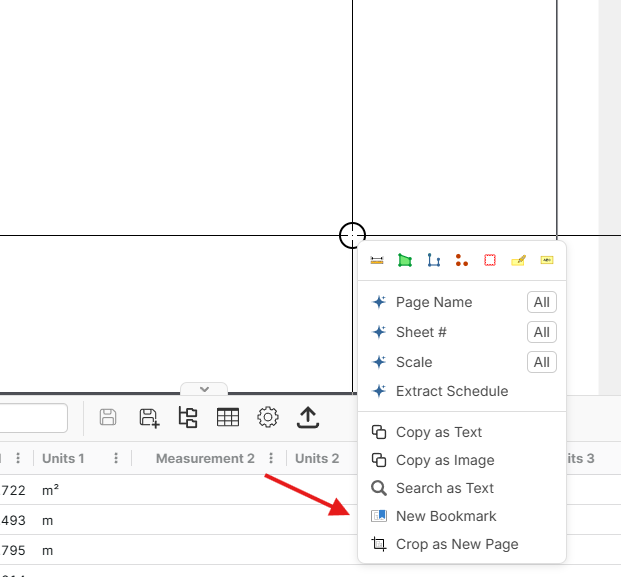Open Measurement 2 column options menu

point(271,458)
